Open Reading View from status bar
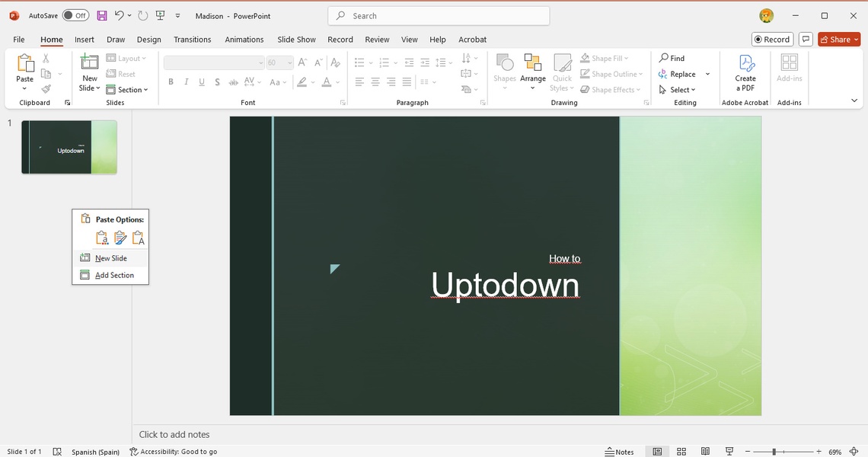868x457 pixels. tap(705, 452)
